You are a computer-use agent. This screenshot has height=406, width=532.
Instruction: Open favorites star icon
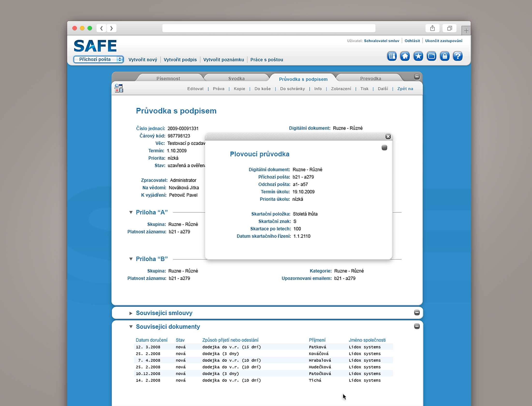[x=418, y=56]
